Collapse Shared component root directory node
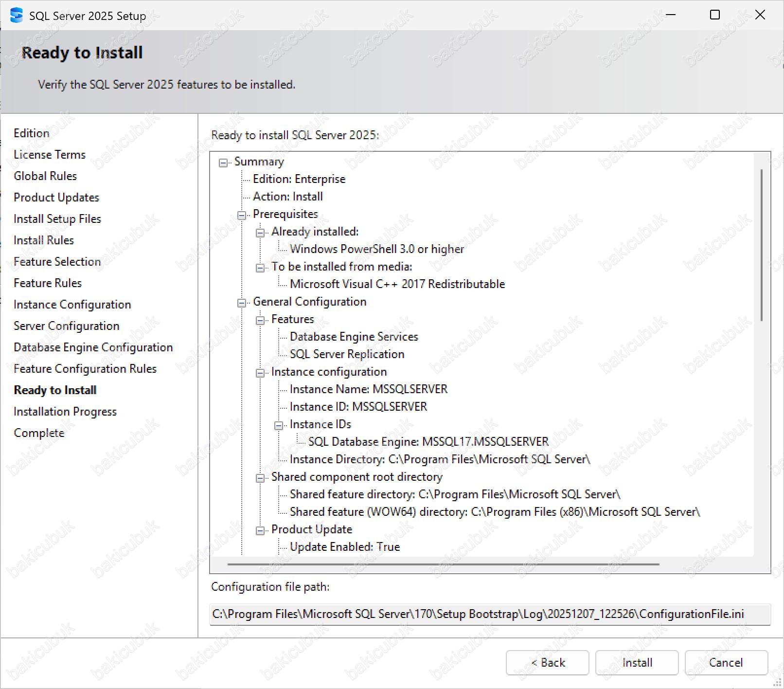The image size is (784, 689). [x=260, y=478]
